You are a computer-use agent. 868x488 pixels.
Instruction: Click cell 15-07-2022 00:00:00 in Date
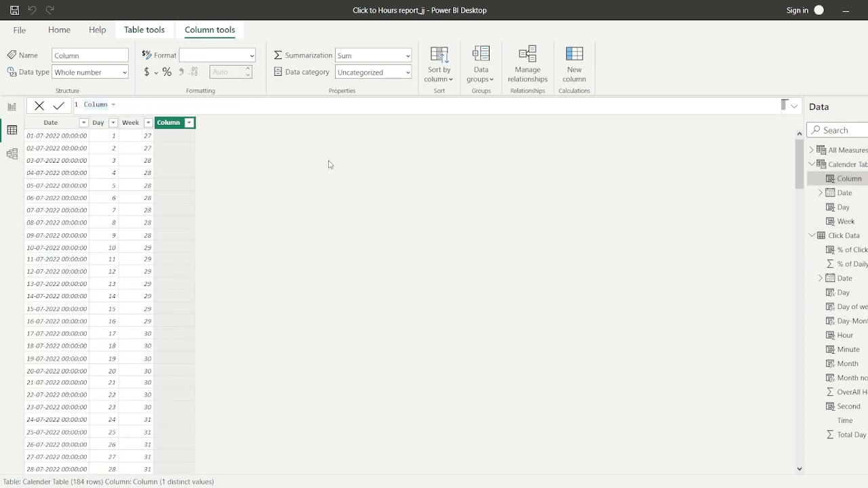(x=57, y=309)
